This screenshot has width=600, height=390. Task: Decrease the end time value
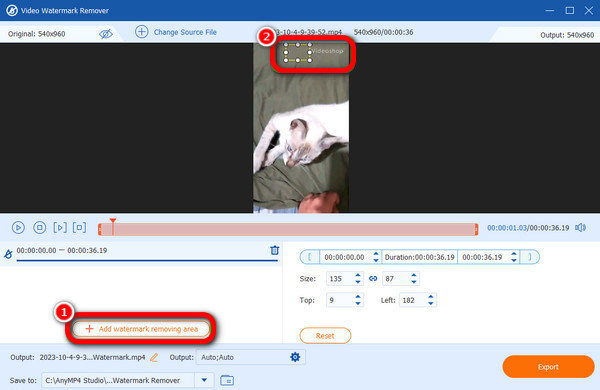tap(514, 260)
